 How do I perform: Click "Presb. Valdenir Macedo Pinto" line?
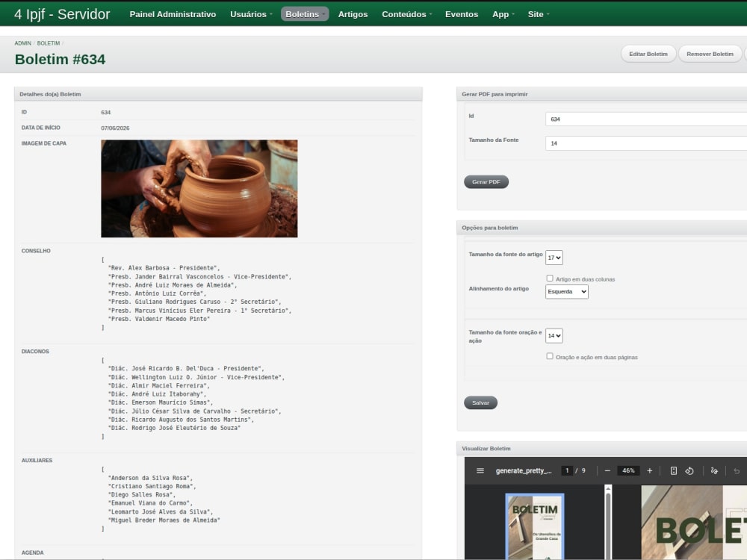click(x=159, y=319)
